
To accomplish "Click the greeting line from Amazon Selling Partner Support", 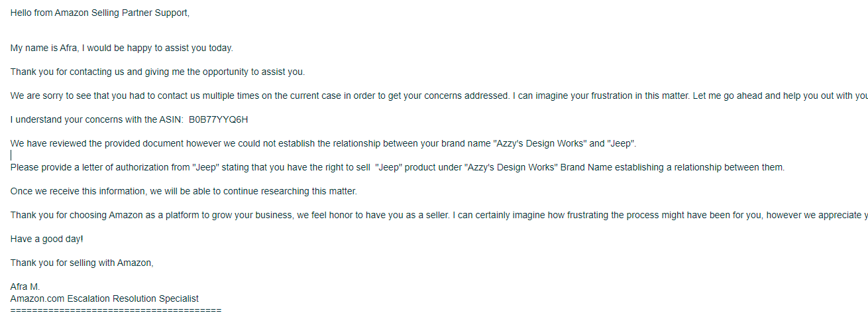I will click(100, 13).
